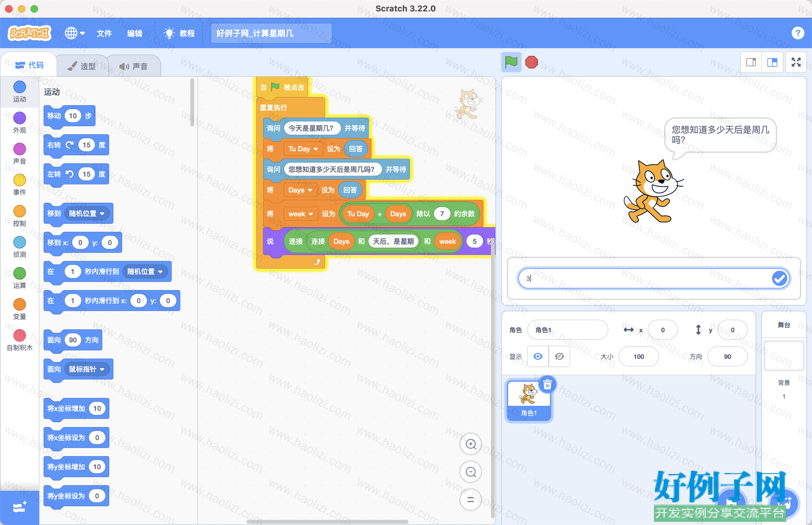Open the 文件 menu
Screen dimensions: 812x525
coord(104,33)
